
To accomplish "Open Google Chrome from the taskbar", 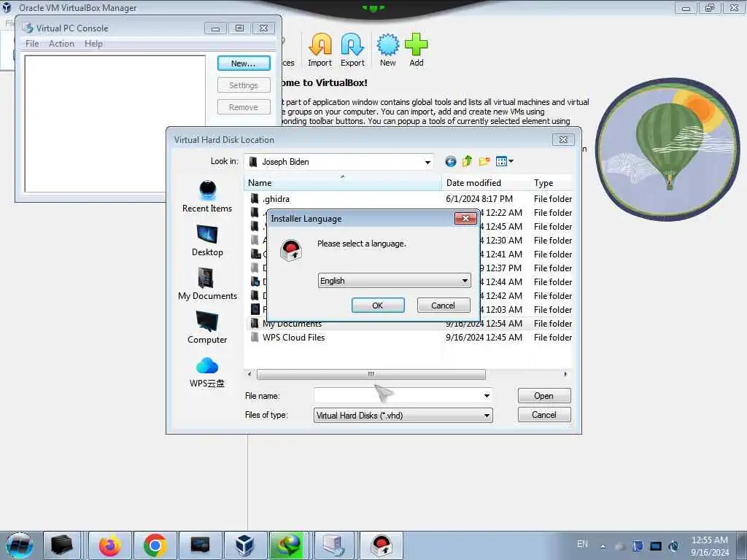I will click(155, 545).
